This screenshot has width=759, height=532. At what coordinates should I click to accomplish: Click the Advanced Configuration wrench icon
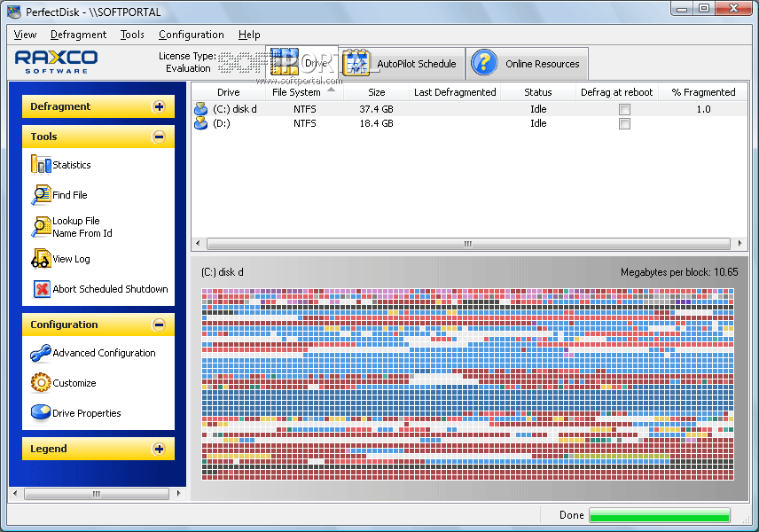pyautogui.click(x=41, y=353)
